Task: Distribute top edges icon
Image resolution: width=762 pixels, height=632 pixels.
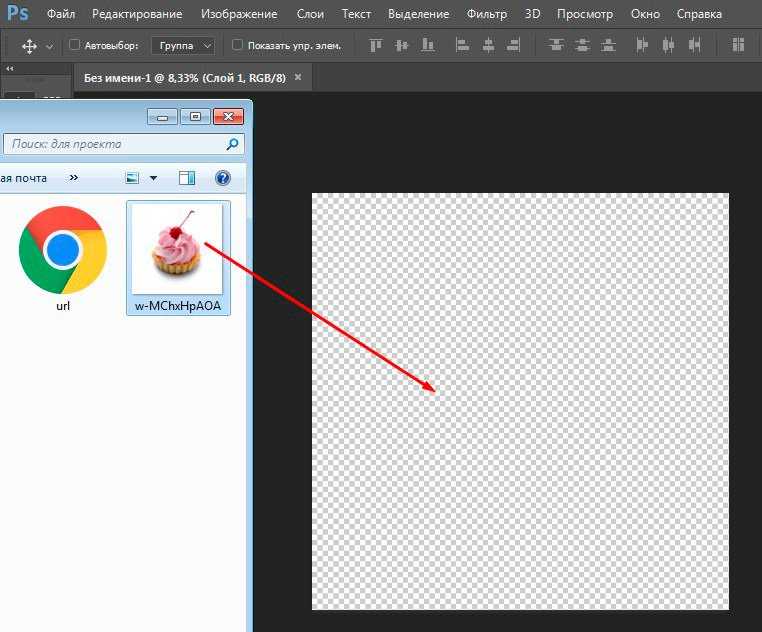Action: click(556, 45)
